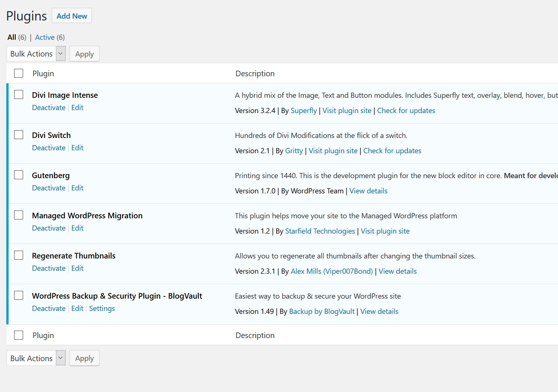Click the Gutenberg plugin name
The image size is (558, 392).
pyautogui.click(x=51, y=176)
